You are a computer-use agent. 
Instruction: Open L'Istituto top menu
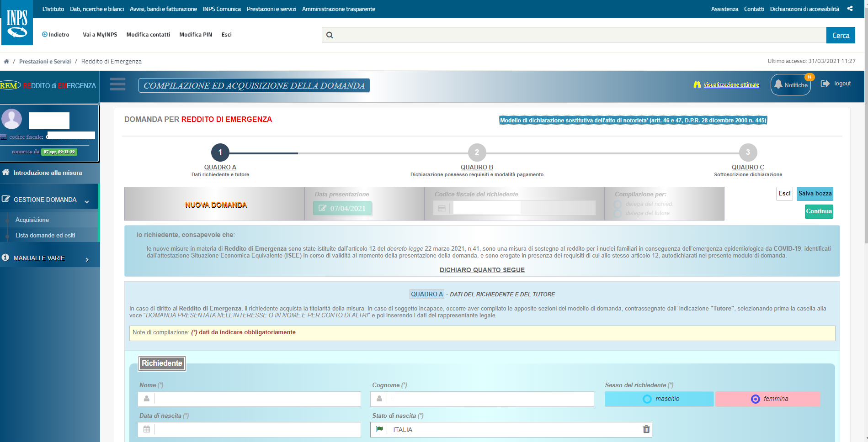pos(53,9)
